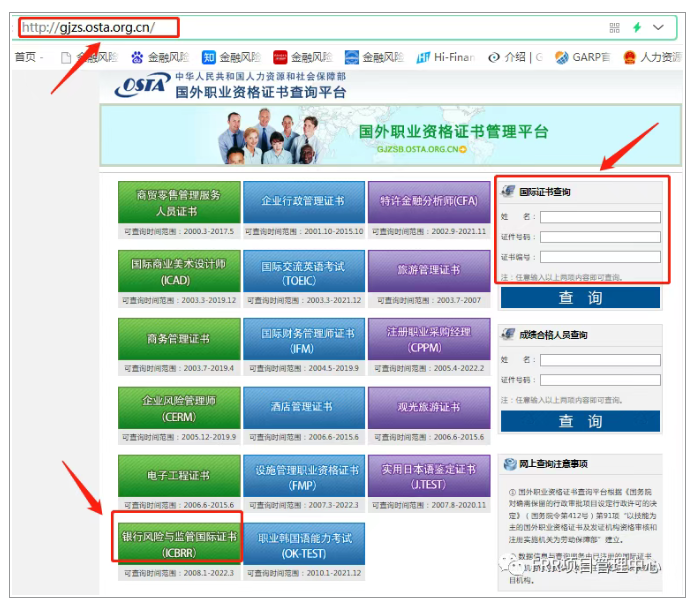Click 证件号码 field under 国际证书查询
692x606 pixels.
600,237
